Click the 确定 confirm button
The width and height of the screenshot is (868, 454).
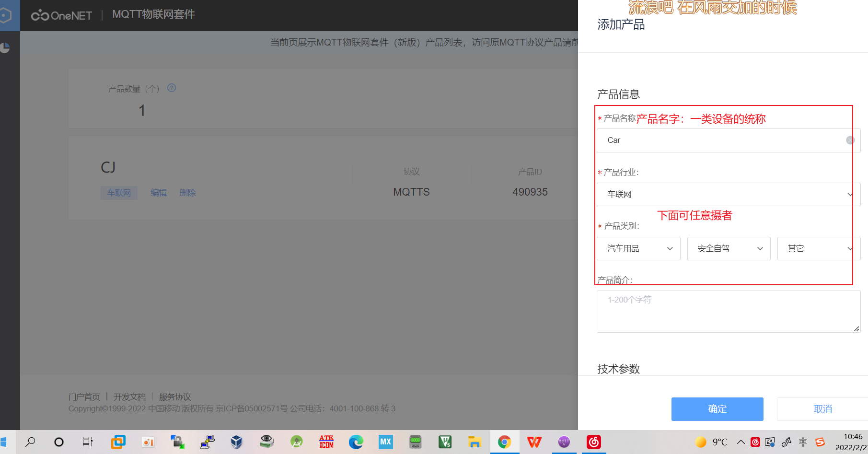[x=717, y=409]
